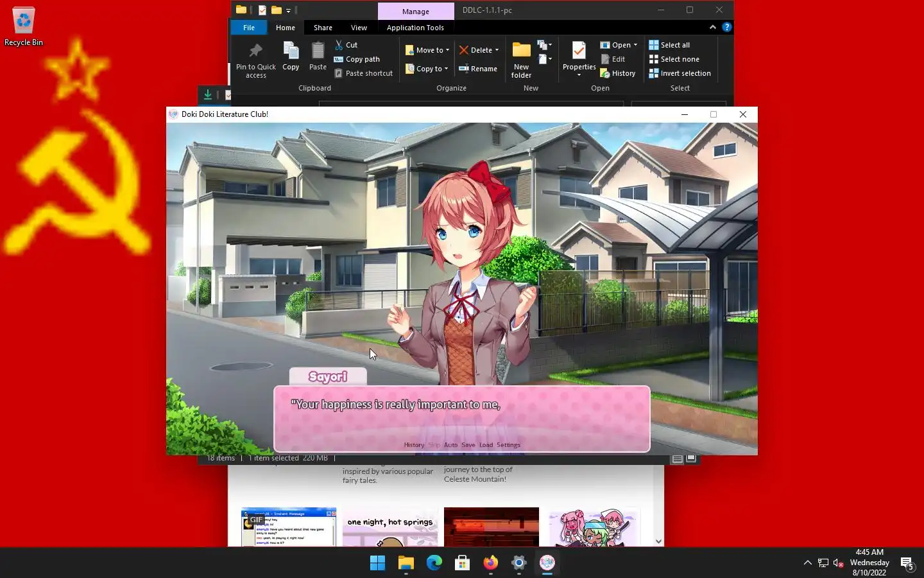Viewport: 924px width, 578px height.
Task: Click Paste shortcut in the ribbon
Action: pos(363,73)
